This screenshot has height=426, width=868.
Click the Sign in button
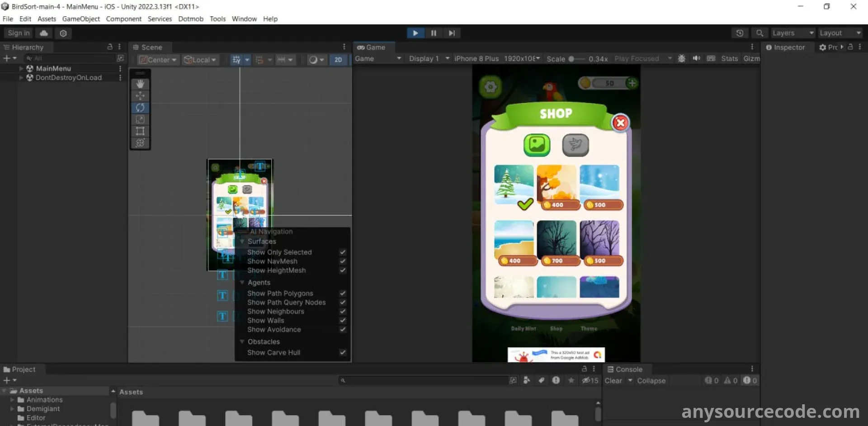click(x=19, y=33)
